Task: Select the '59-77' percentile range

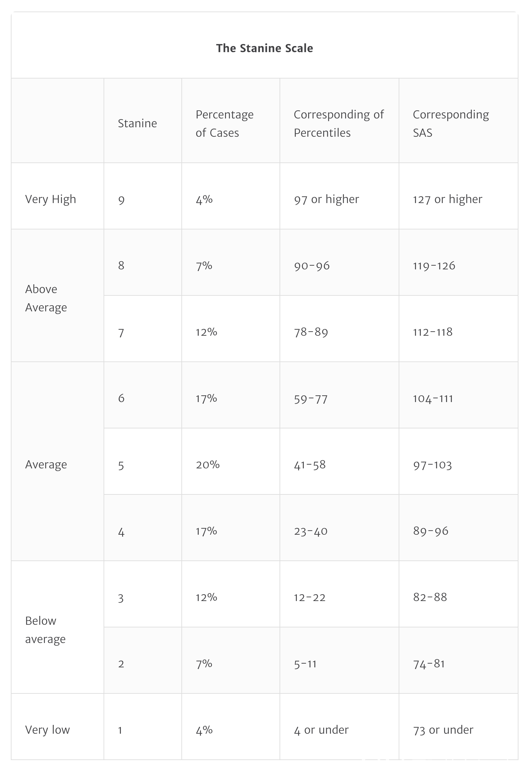Action: [311, 399]
